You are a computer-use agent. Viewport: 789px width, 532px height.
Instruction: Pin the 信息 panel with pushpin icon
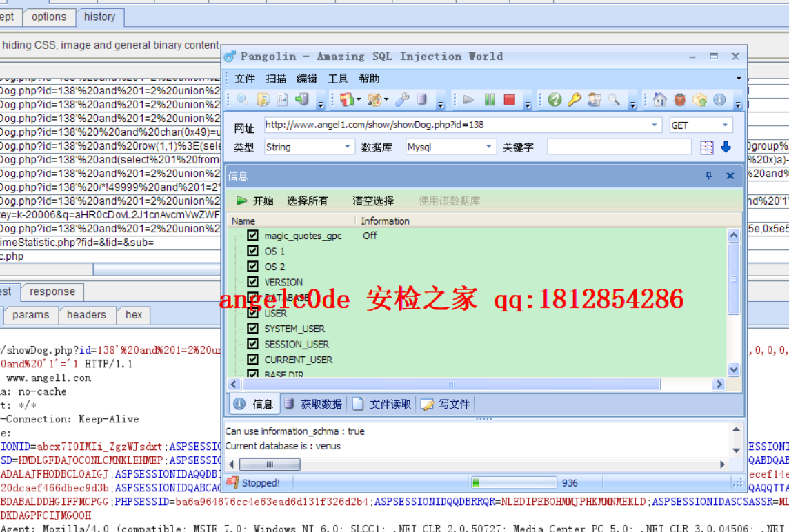tap(708, 176)
